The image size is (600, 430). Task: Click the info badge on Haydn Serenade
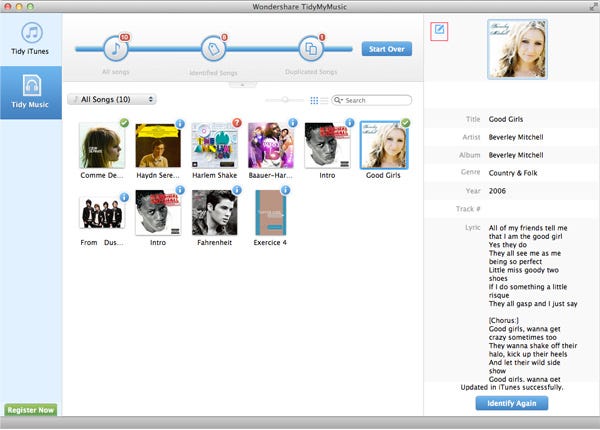(180, 124)
